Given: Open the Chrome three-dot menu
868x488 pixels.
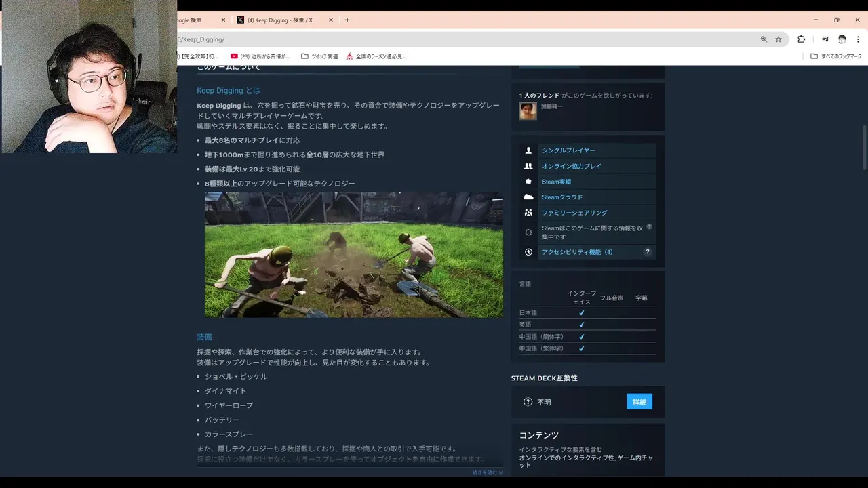Looking at the screenshot, I should pyautogui.click(x=858, y=39).
